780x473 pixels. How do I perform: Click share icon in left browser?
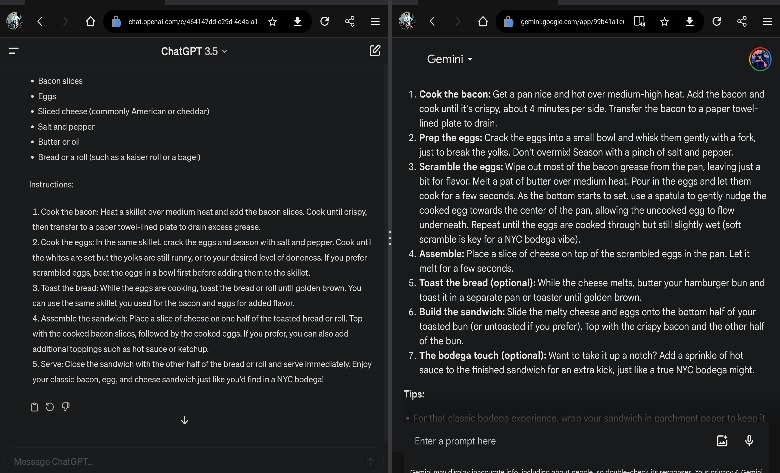click(349, 21)
